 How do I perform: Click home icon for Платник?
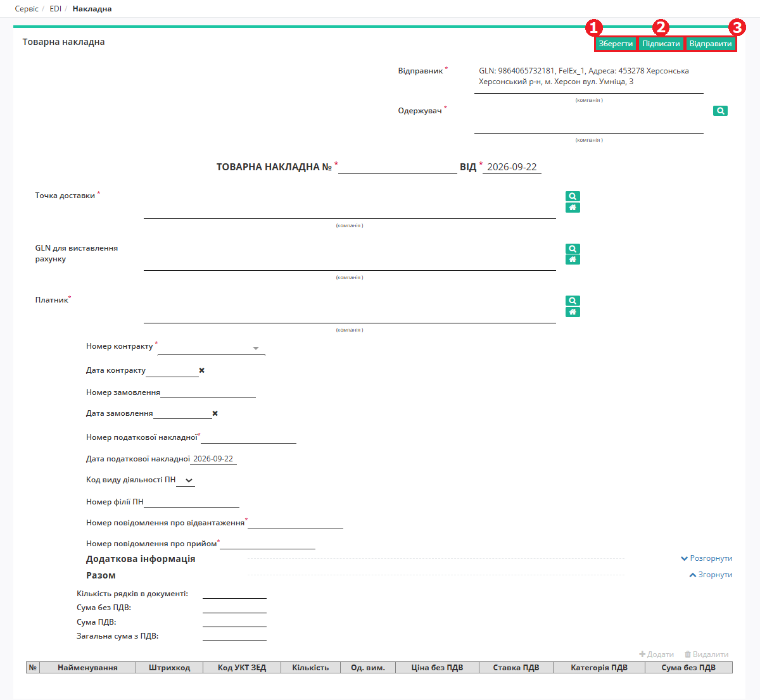(573, 312)
